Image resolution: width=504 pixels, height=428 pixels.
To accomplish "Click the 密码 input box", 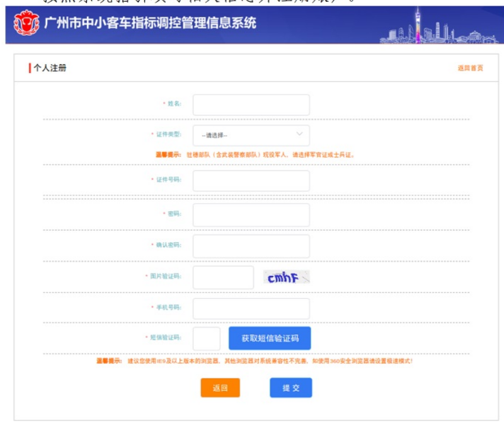I will [x=250, y=215].
